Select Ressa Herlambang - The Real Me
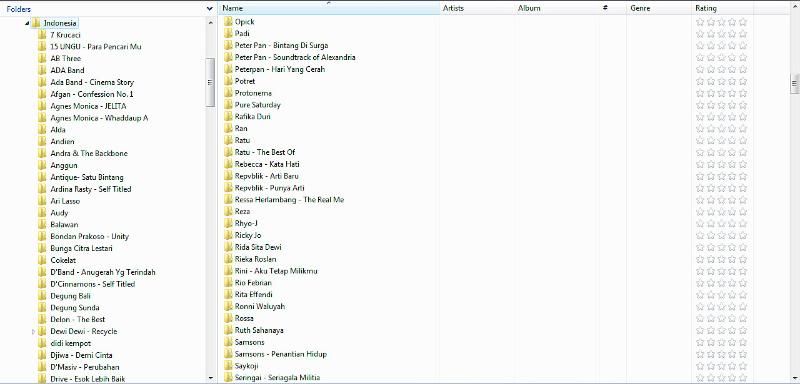Viewport: 800px width, 384px height. point(289,200)
